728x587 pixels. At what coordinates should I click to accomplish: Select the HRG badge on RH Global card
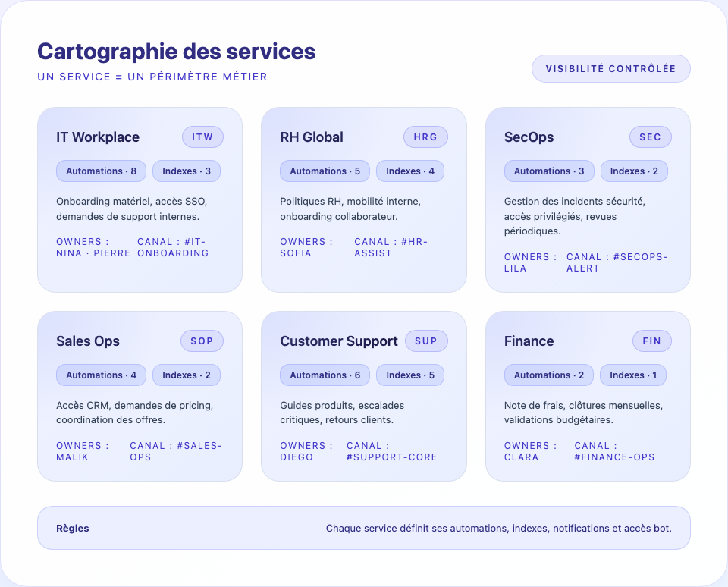click(x=425, y=137)
